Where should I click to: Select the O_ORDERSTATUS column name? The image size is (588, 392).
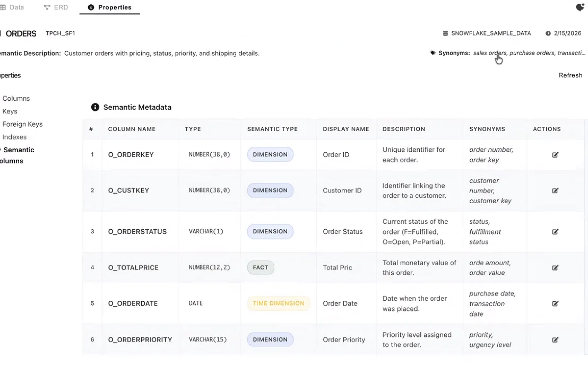tap(137, 232)
